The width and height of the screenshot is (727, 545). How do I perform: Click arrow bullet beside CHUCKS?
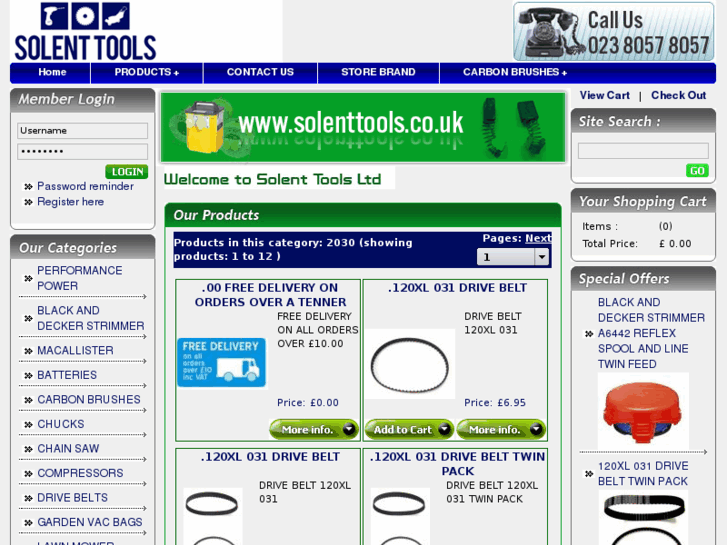(28, 424)
